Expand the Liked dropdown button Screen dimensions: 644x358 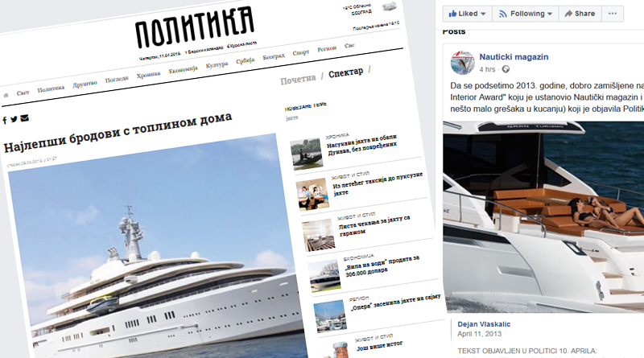468,14
